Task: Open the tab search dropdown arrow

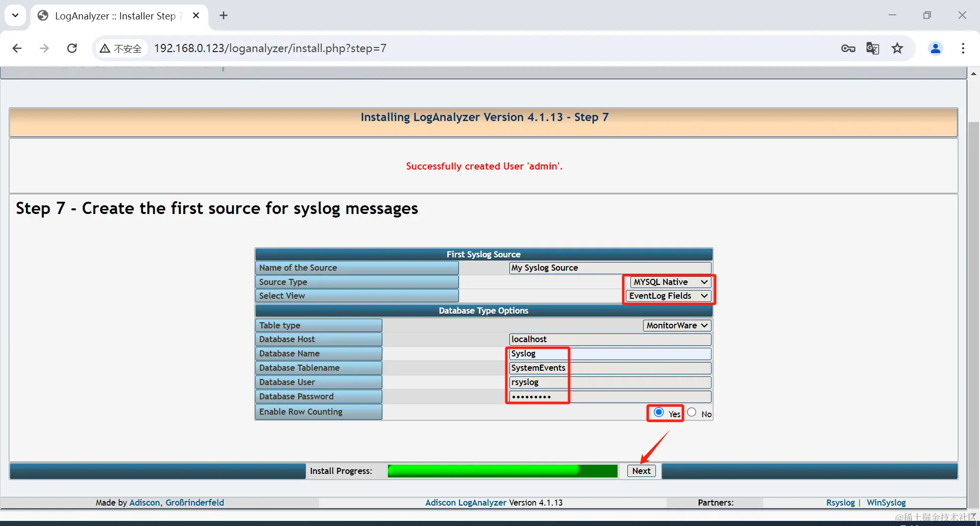Action: click(x=15, y=15)
